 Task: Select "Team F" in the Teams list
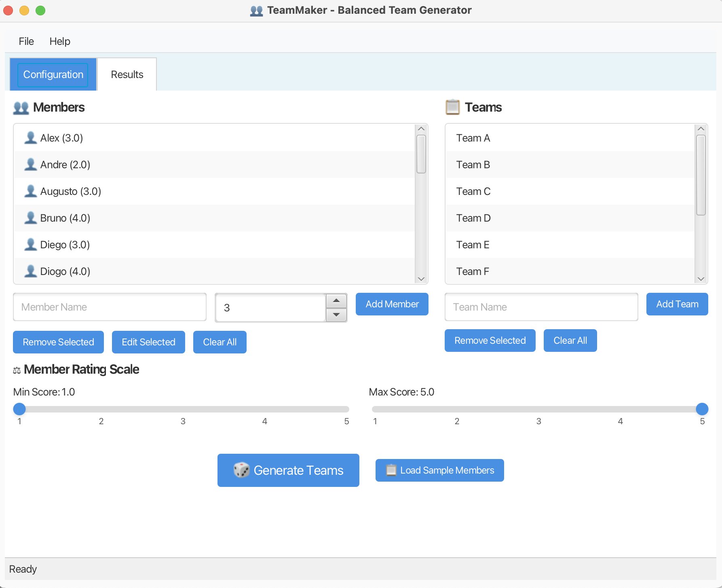tap(570, 271)
